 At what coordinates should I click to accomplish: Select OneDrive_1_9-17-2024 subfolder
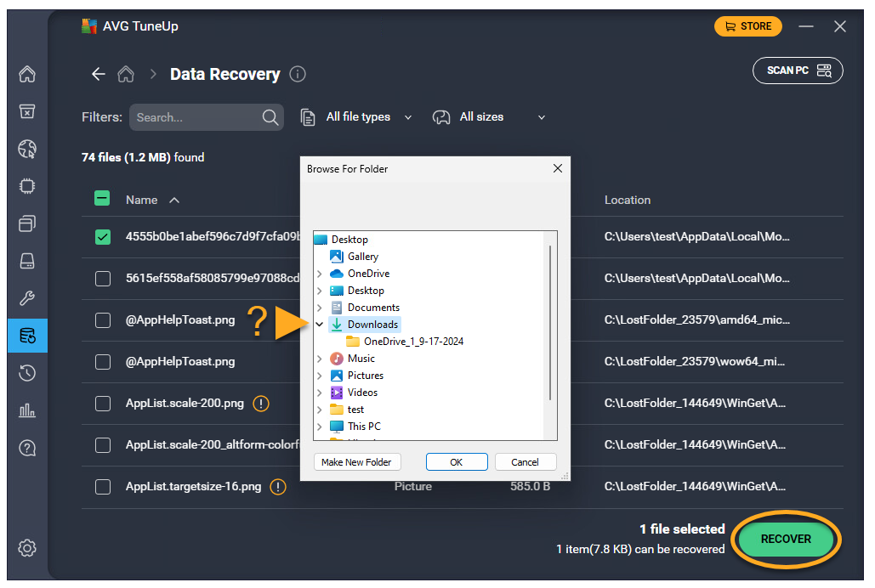pyautogui.click(x=413, y=342)
